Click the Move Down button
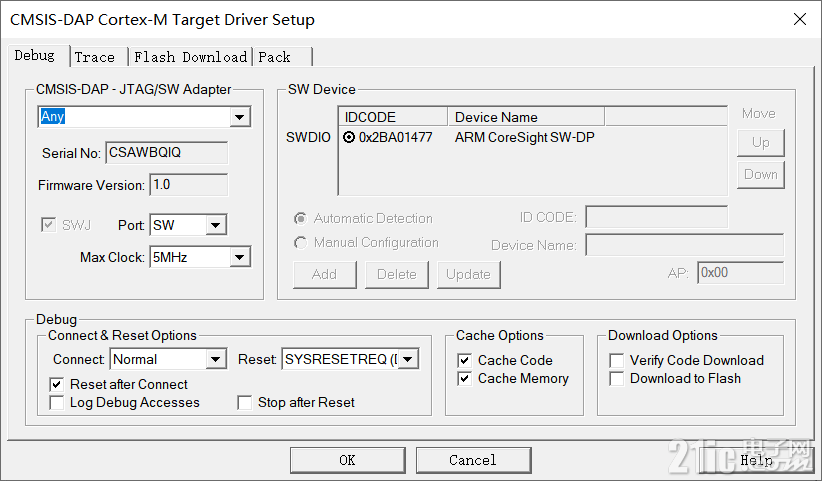Screen dimensions: 822x481 coord(761,174)
